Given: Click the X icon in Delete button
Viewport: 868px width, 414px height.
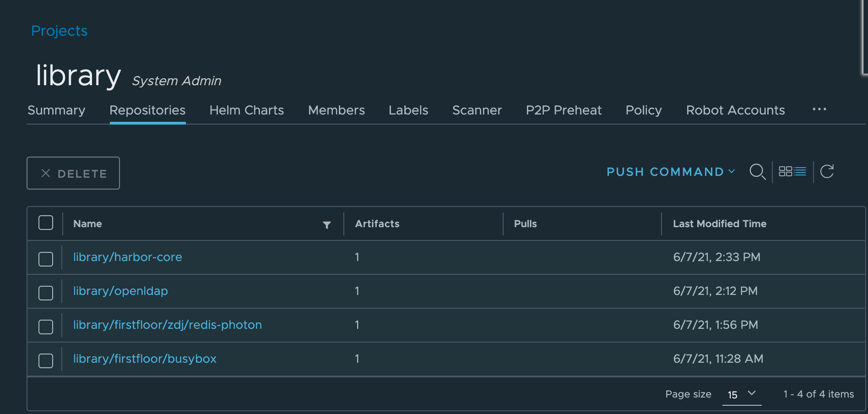Looking at the screenshot, I should click(46, 173).
